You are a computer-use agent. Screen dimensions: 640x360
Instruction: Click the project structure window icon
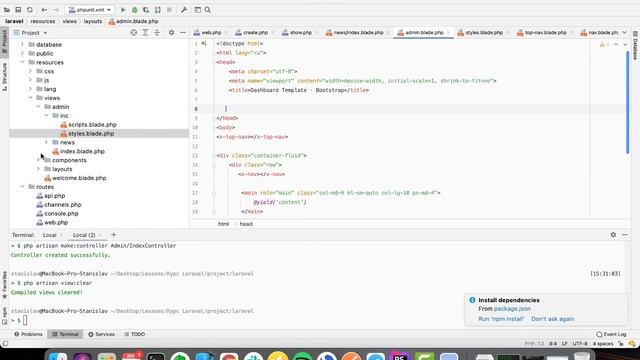tap(198, 10)
